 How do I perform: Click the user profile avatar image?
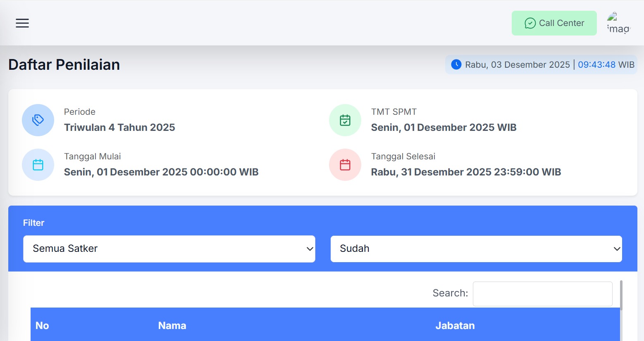(618, 23)
